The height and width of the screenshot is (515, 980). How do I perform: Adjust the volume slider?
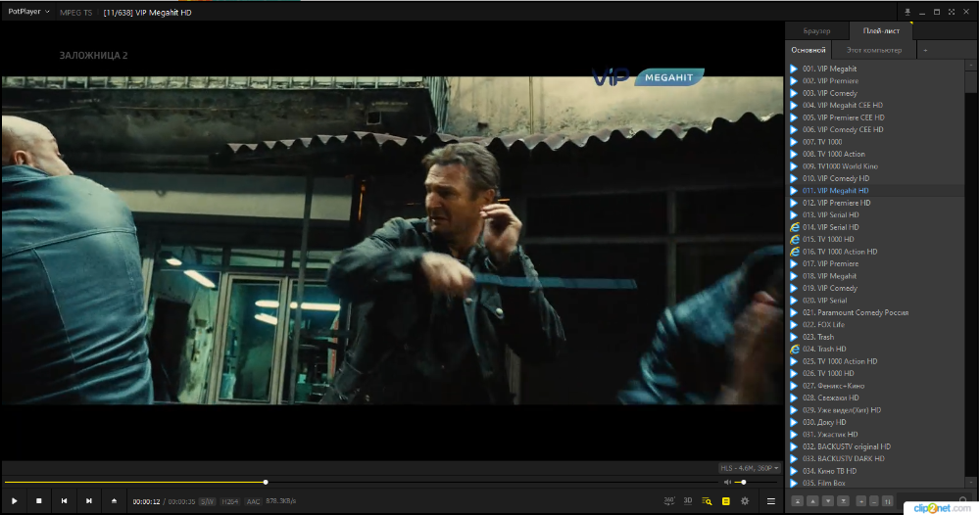click(755, 482)
